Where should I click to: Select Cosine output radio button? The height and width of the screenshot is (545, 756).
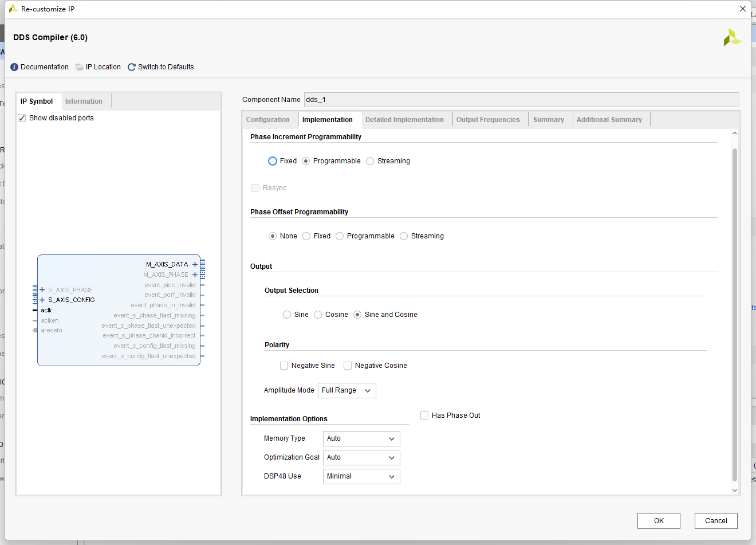click(318, 315)
